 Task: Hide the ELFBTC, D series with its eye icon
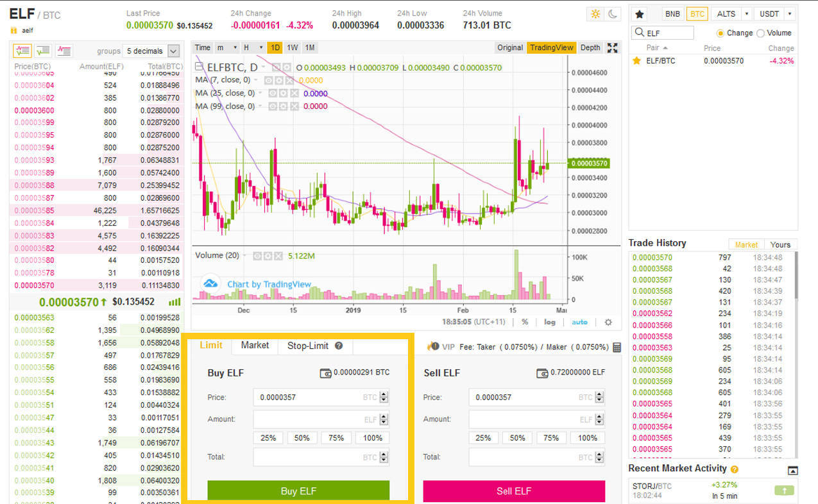[x=276, y=67]
